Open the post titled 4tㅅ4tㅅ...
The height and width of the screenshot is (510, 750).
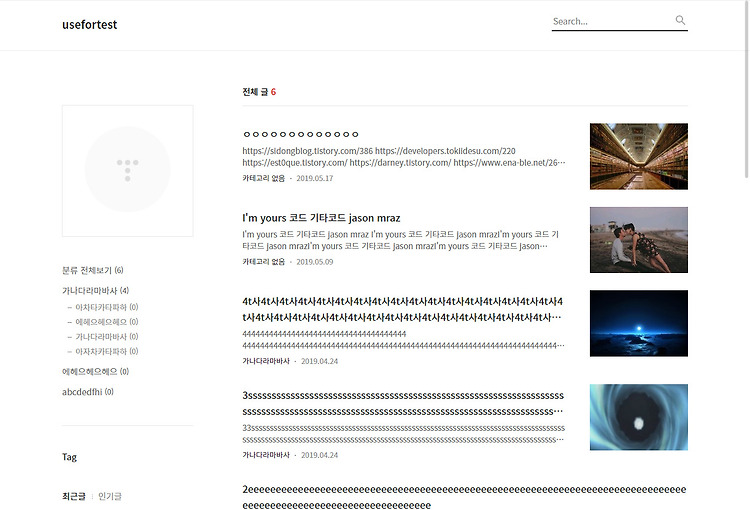(x=402, y=309)
